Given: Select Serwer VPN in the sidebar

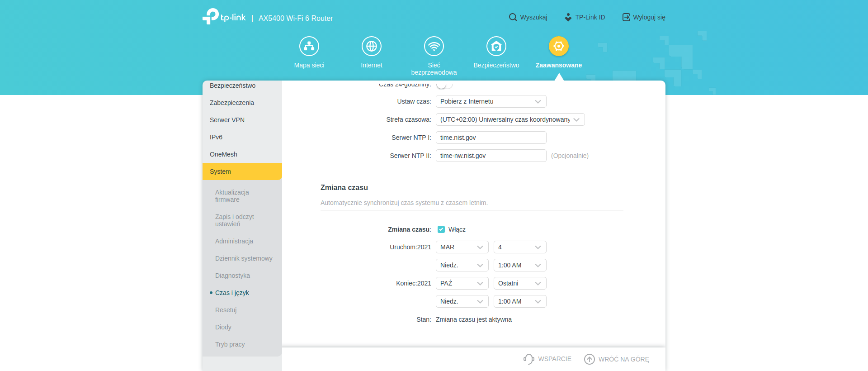Looking at the screenshot, I should click(x=227, y=120).
